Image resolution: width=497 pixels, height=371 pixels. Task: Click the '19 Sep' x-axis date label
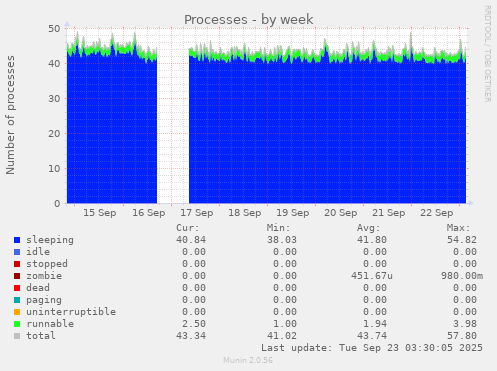click(293, 213)
